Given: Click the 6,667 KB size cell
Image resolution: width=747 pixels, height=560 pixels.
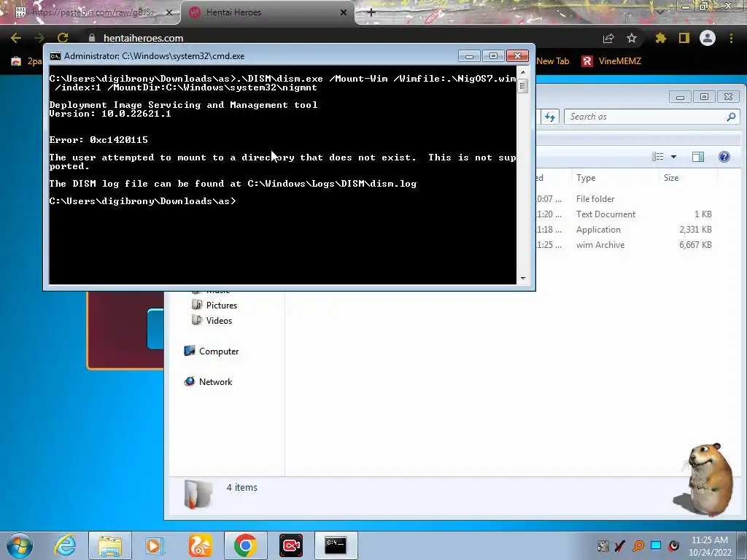Looking at the screenshot, I should coord(695,245).
